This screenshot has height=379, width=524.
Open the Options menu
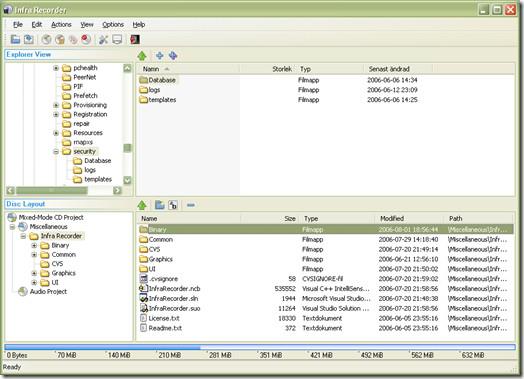(x=113, y=24)
